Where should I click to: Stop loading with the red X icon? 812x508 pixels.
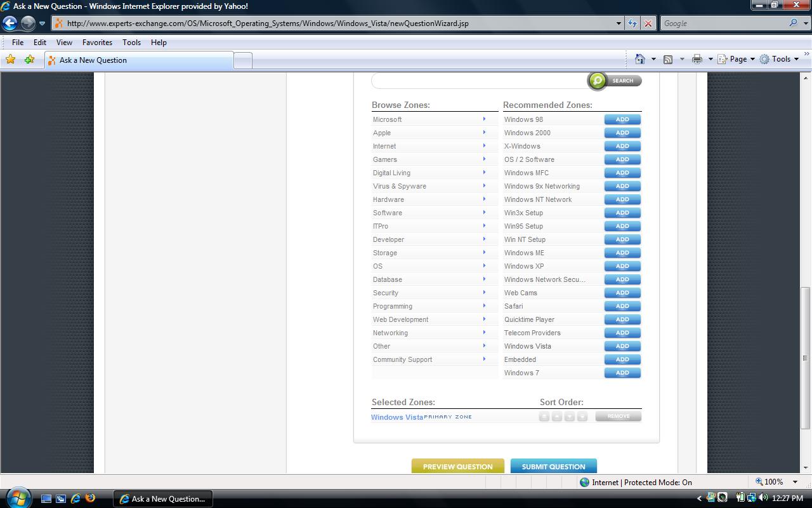(x=648, y=23)
